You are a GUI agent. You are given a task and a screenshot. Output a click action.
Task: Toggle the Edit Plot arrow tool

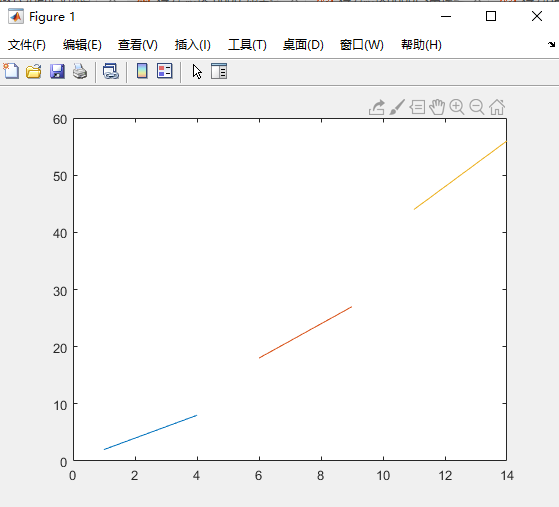(x=197, y=71)
